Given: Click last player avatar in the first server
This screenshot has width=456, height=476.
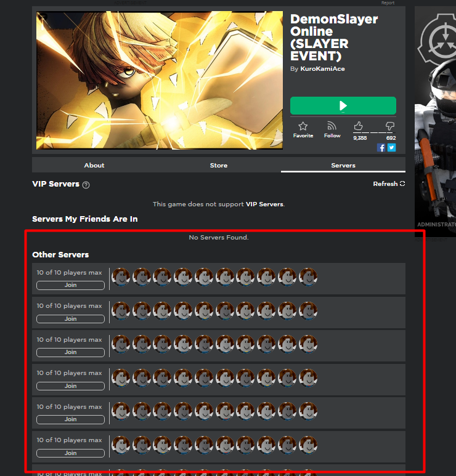Looking at the screenshot, I should pyautogui.click(x=308, y=277).
